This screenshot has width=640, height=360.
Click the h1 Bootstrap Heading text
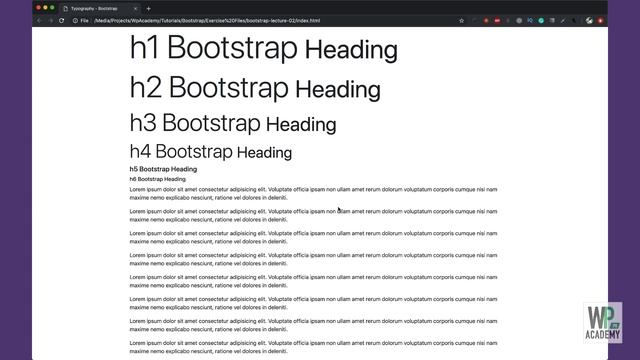[x=264, y=48]
